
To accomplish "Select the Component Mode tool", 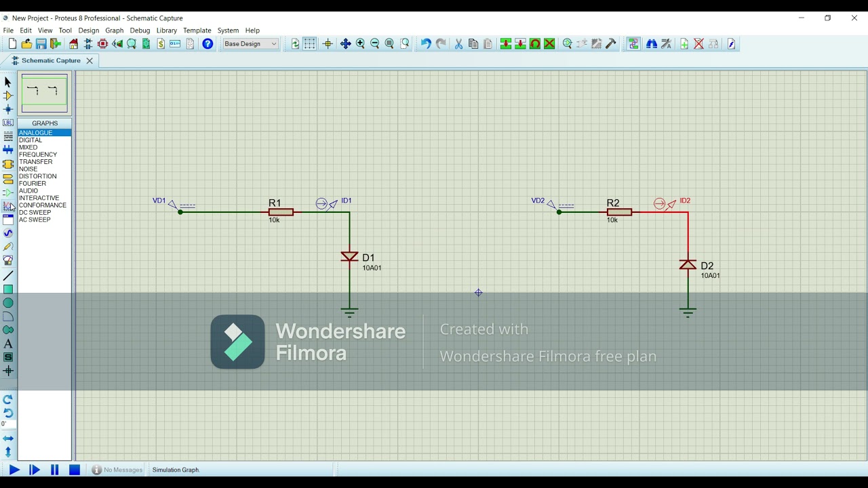I will point(8,96).
